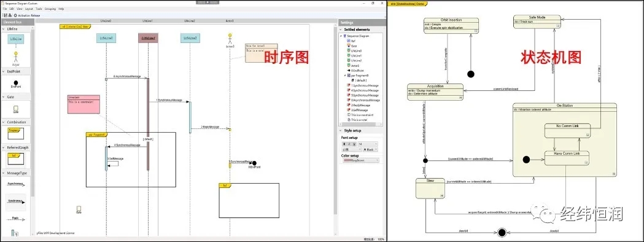The height and width of the screenshot is (242, 644).
Task: Select 1:SynchronousMessage in the tree
Action: (x=365, y=85)
